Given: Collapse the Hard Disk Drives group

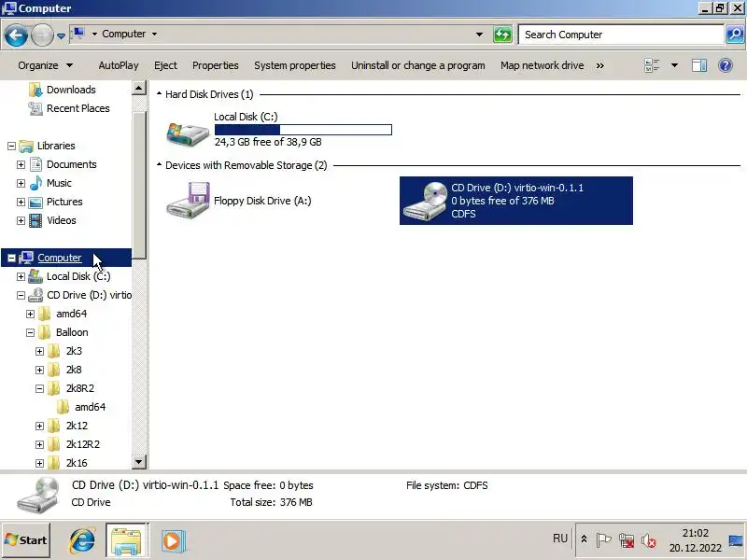Looking at the screenshot, I should tap(159, 94).
